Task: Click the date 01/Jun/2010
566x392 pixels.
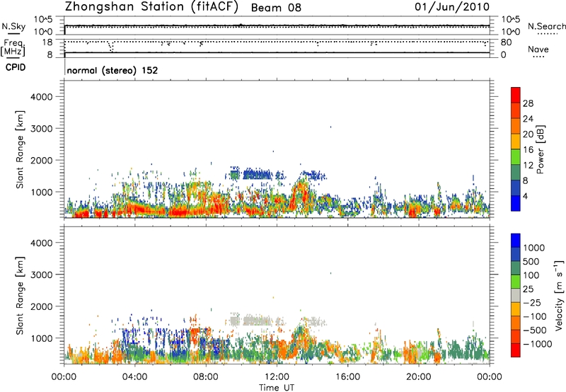Action: (452, 7)
